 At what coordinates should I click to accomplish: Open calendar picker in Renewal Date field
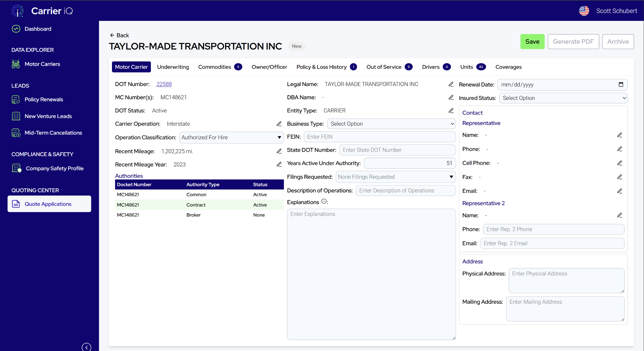[621, 85]
